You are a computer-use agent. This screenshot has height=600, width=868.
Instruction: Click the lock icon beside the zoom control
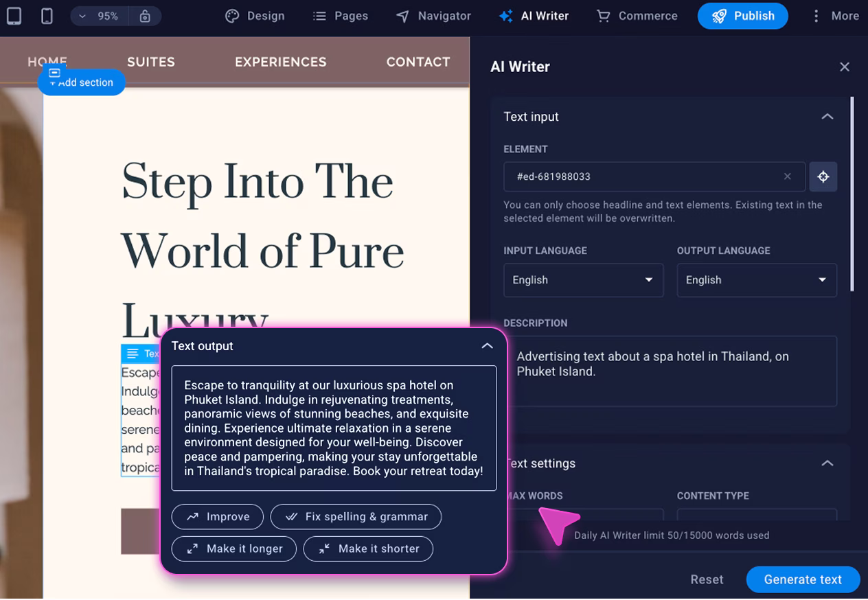145,15
